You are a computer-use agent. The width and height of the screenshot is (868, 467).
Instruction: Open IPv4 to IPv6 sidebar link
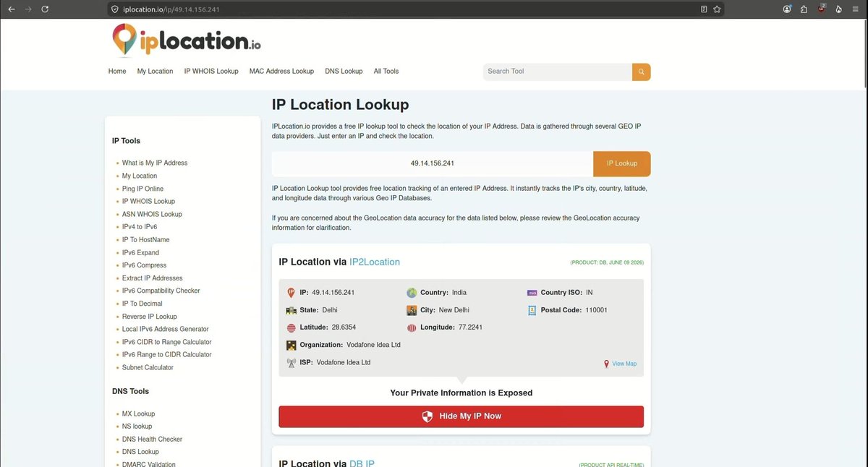coord(140,227)
